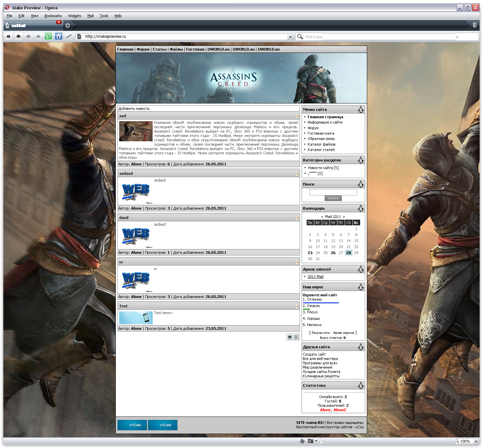Open poll Результаты link
The width and height of the screenshot is (483, 448).
tap(321, 333)
